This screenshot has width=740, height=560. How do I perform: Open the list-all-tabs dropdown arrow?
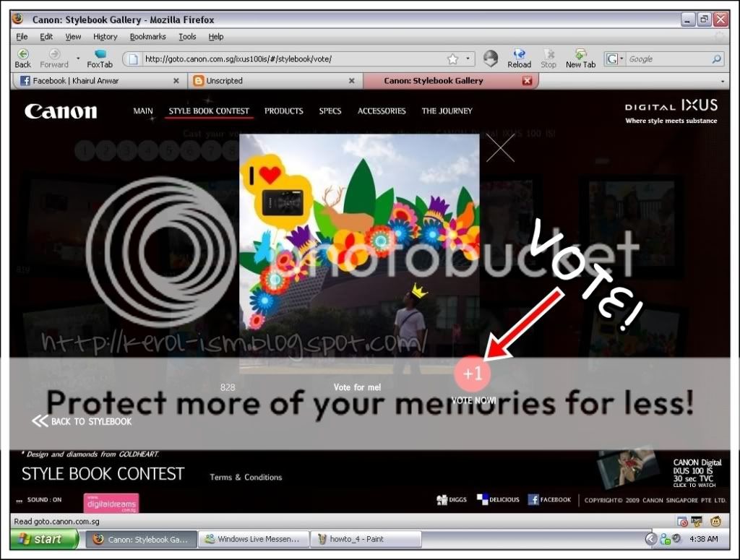point(723,81)
